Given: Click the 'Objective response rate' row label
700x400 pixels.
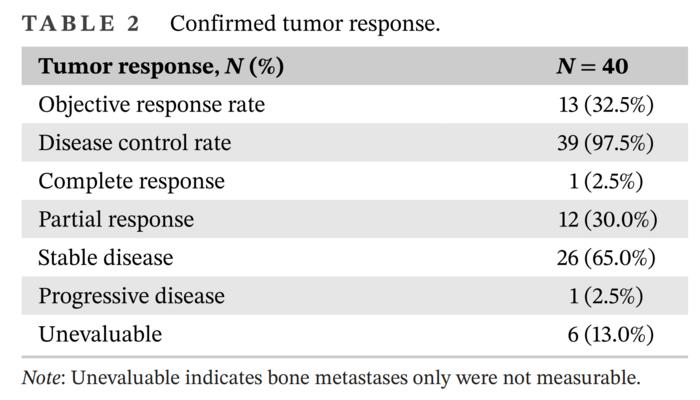Looking at the screenshot, I should point(152,105).
